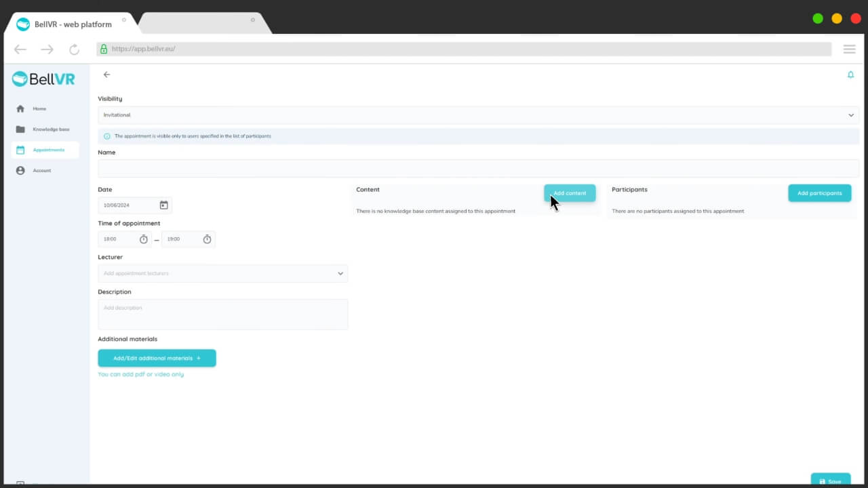Click 'You can add pdf or video only' text
This screenshot has width=868, height=488.
140,374
